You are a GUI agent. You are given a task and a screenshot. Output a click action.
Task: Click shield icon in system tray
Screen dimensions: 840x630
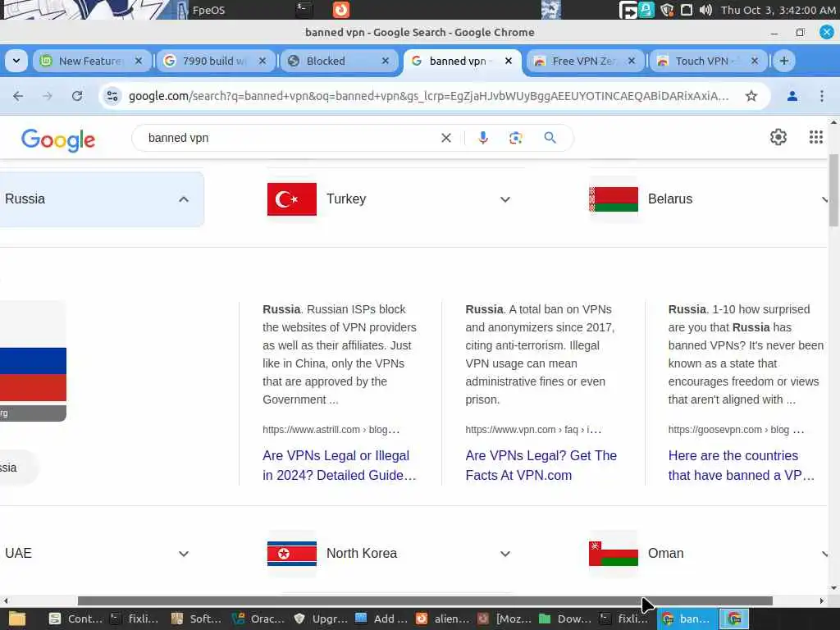tap(666, 10)
